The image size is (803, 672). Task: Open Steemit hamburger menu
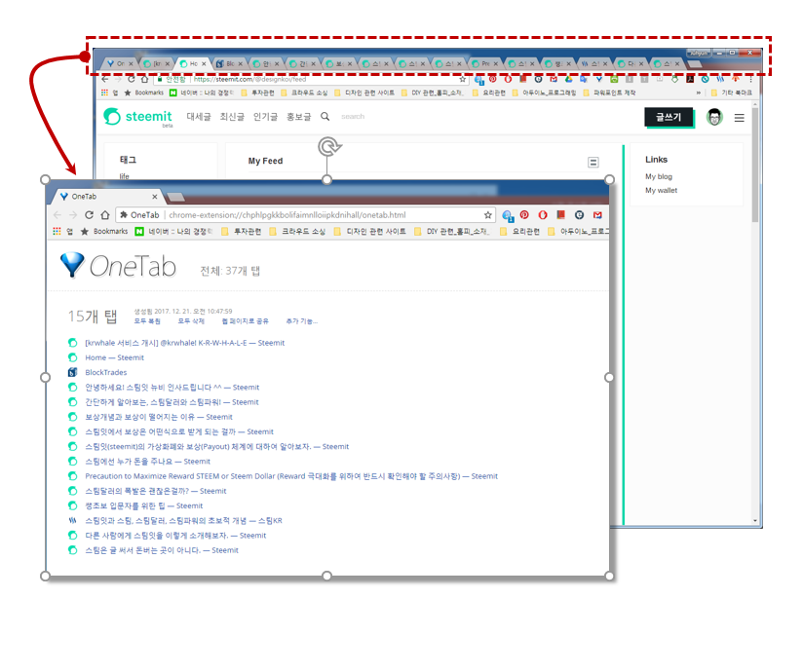[x=739, y=118]
